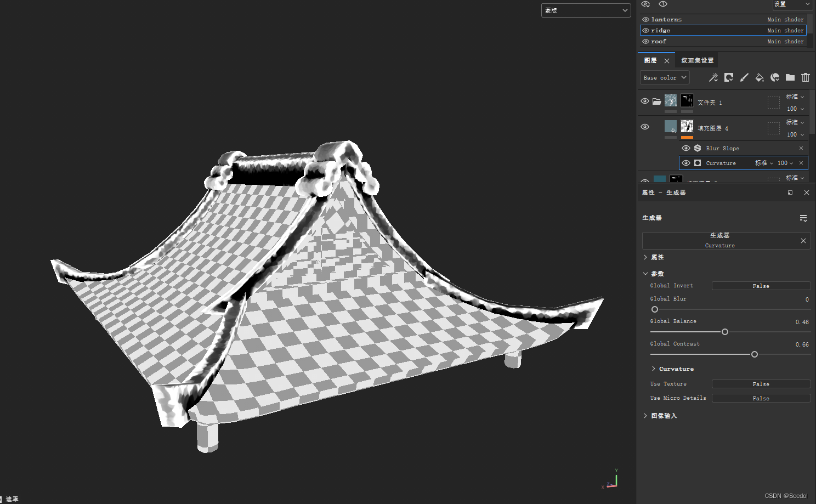Open opacity 100 dropdown of 填充图层 4
The width and height of the screenshot is (816, 504).
(x=795, y=134)
